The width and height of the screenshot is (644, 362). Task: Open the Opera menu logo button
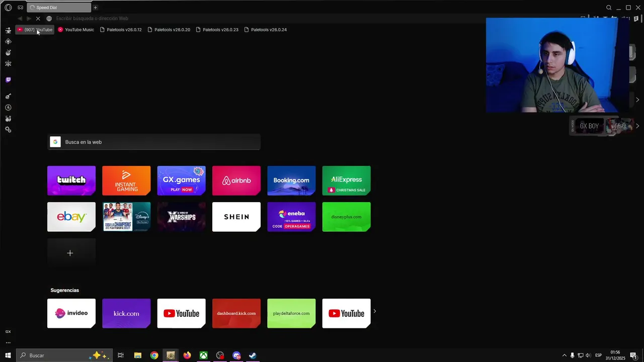tap(8, 8)
